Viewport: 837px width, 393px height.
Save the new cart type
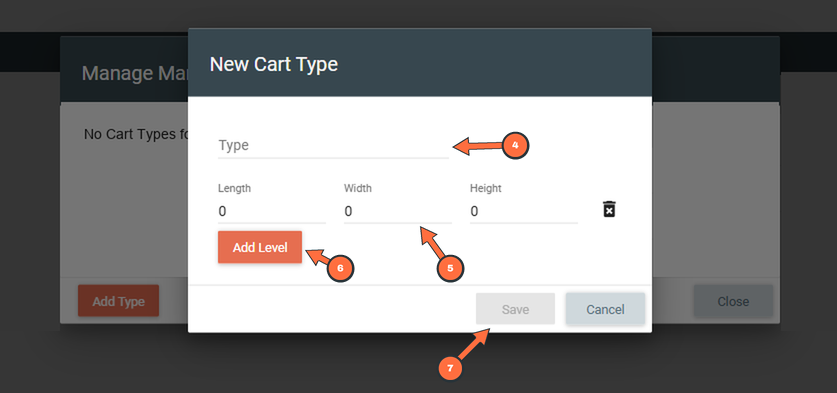[x=515, y=309]
